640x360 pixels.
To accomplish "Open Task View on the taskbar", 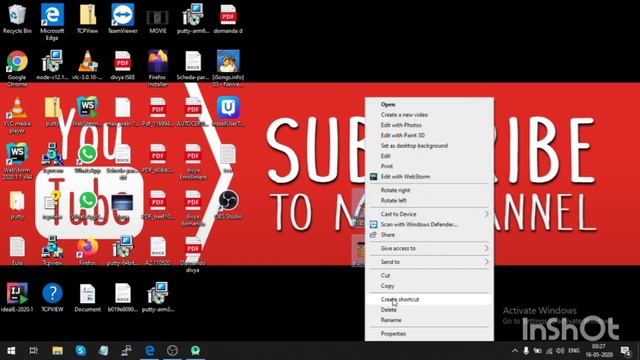I will (34, 351).
